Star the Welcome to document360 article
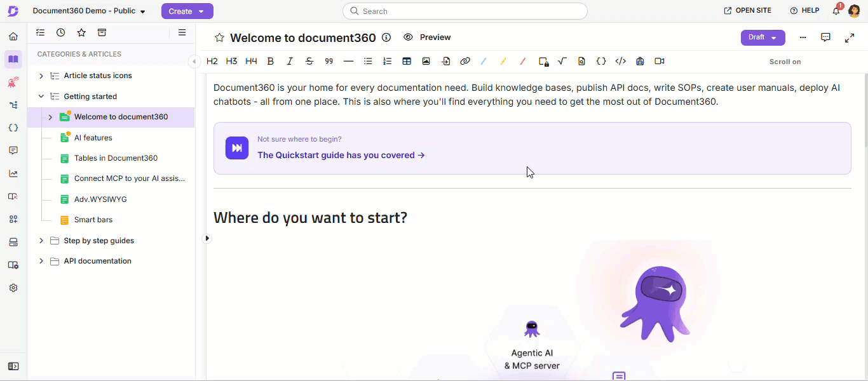This screenshot has height=381, width=868. [219, 38]
